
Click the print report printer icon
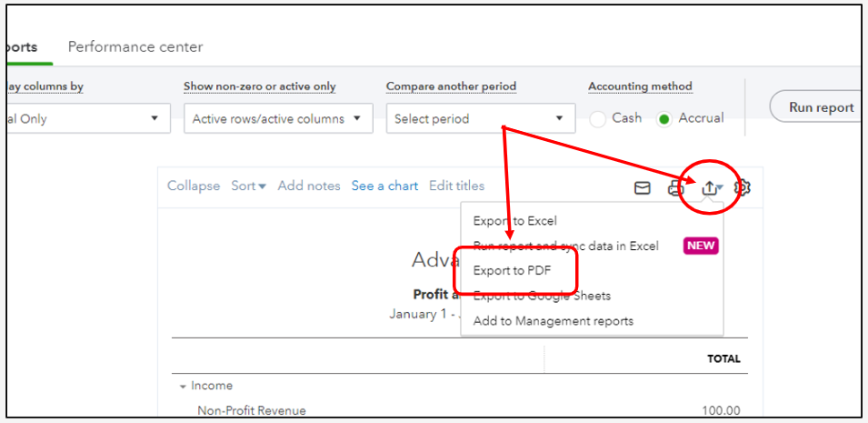674,188
